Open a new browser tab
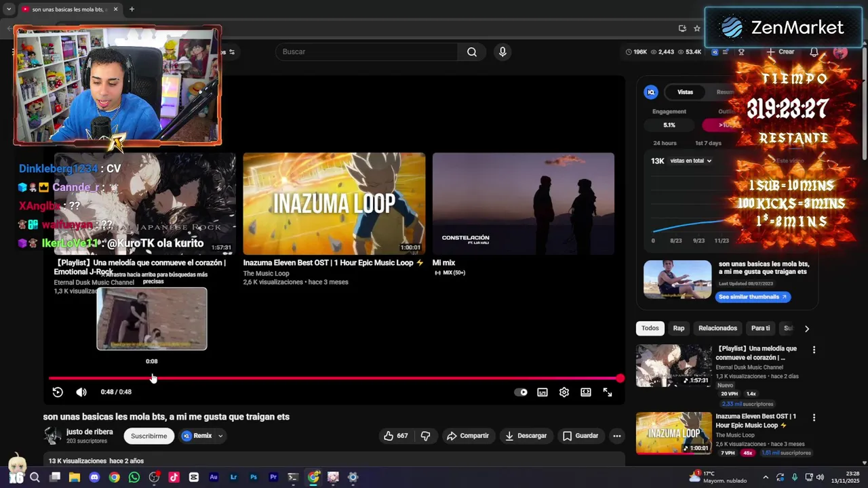Image resolution: width=868 pixels, height=488 pixels. [132, 9]
